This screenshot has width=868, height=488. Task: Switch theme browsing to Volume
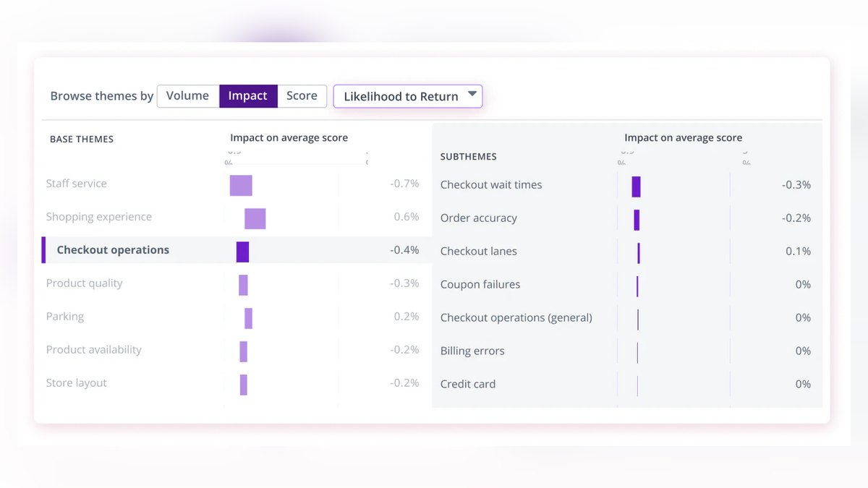(187, 96)
